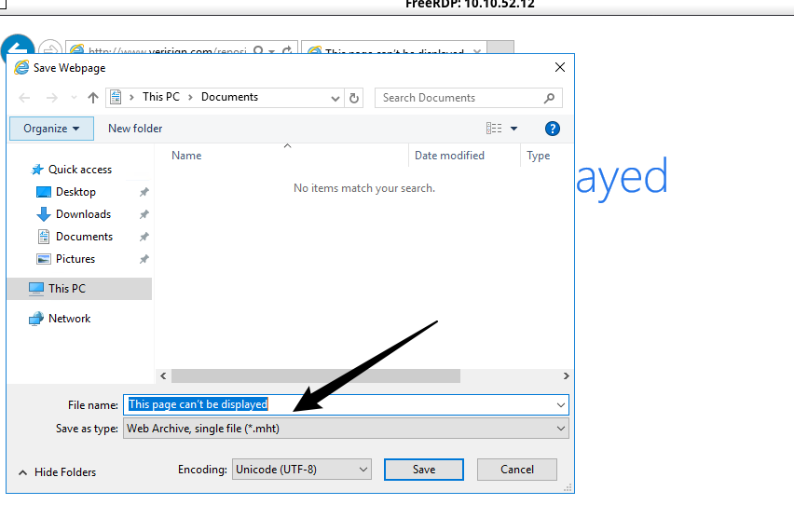
Task: Sort by the Type column header
Action: tap(546, 156)
